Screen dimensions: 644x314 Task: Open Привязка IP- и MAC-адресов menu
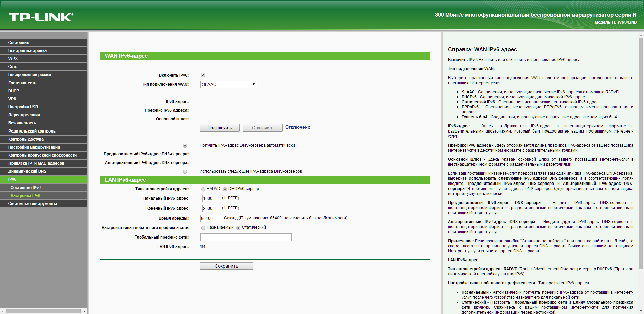44,163
